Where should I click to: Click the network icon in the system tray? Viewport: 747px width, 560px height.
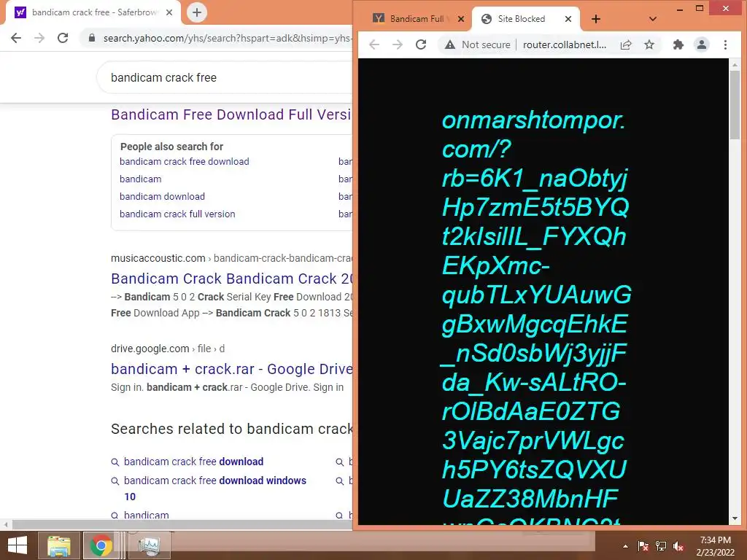point(661,546)
